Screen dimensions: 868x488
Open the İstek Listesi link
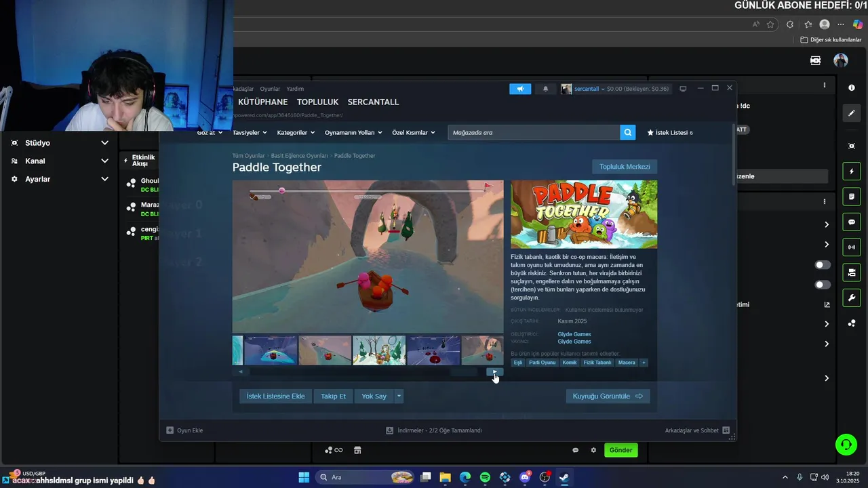[x=670, y=132]
